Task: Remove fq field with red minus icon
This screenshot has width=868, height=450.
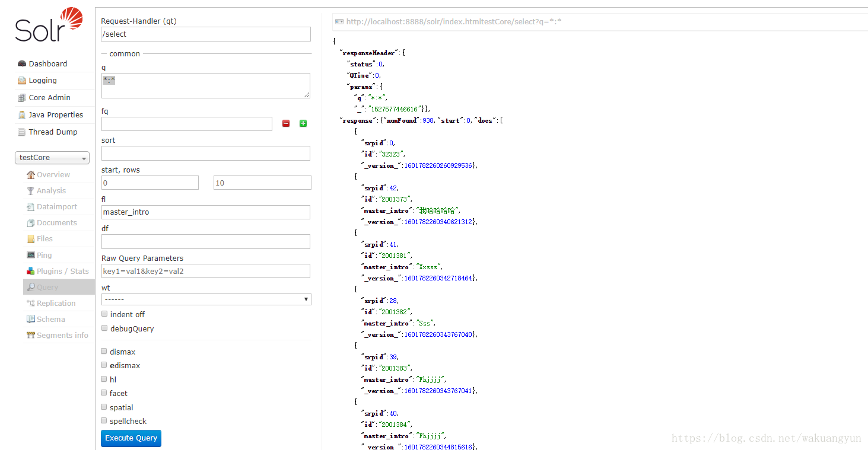Action: click(286, 123)
